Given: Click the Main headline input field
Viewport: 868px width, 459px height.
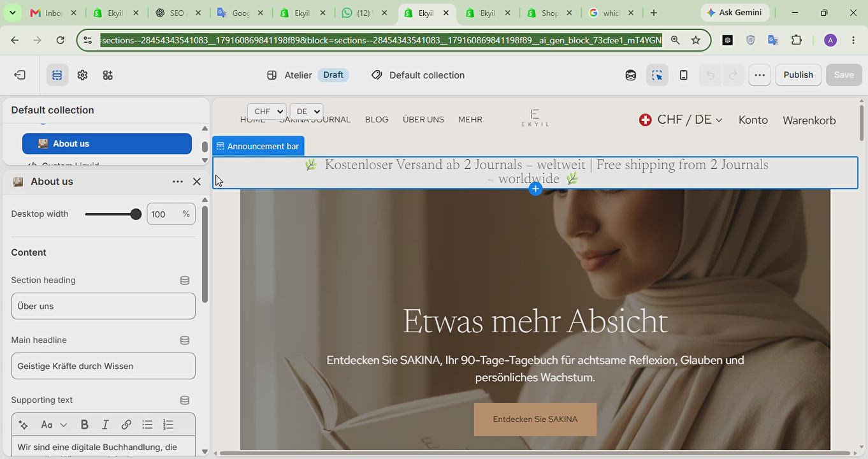Looking at the screenshot, I should tap(103, 366).
